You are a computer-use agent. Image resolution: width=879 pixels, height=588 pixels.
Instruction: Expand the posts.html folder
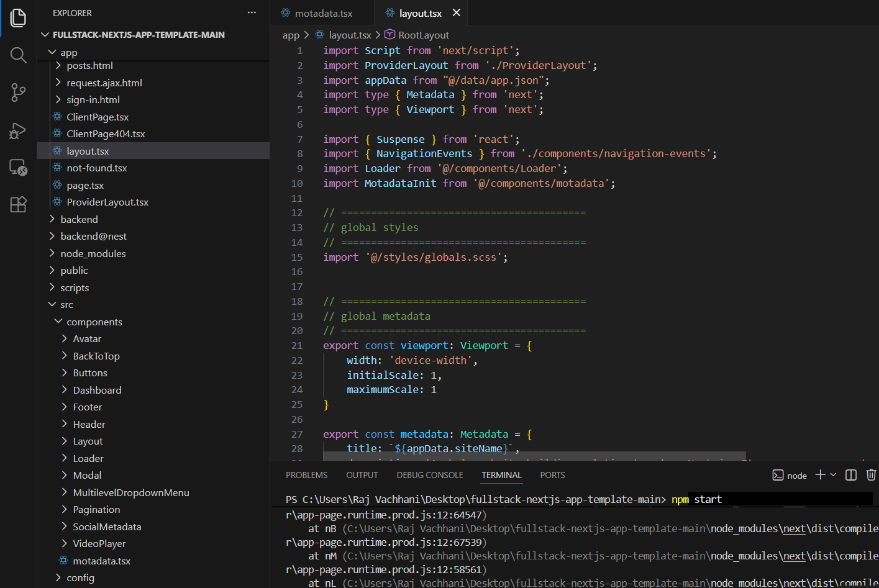[58, 65]
